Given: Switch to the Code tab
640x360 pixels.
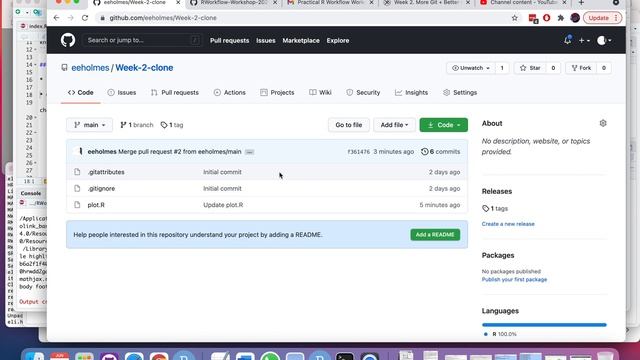Looking at the screenshot, I should tap(81, 93).
